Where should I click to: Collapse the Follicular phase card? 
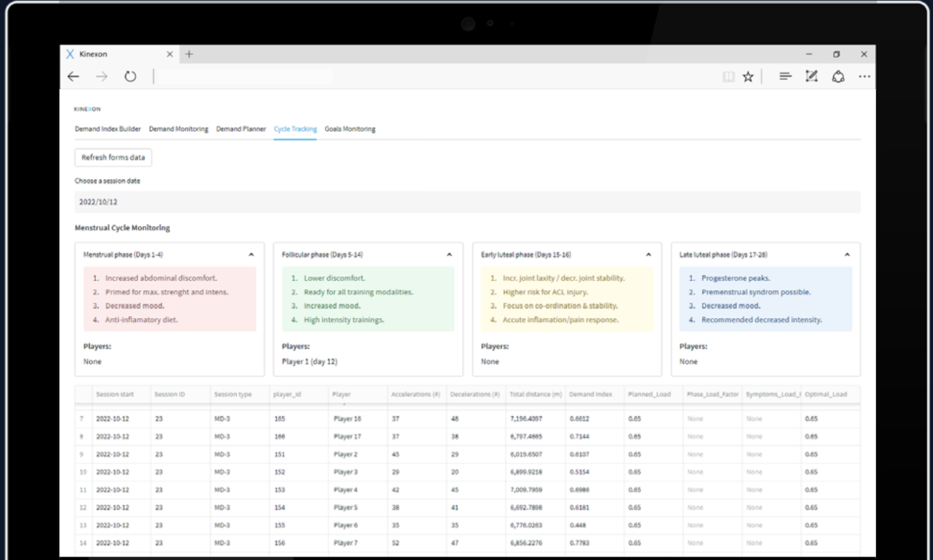pyautogui.click(x=450, y=255)
